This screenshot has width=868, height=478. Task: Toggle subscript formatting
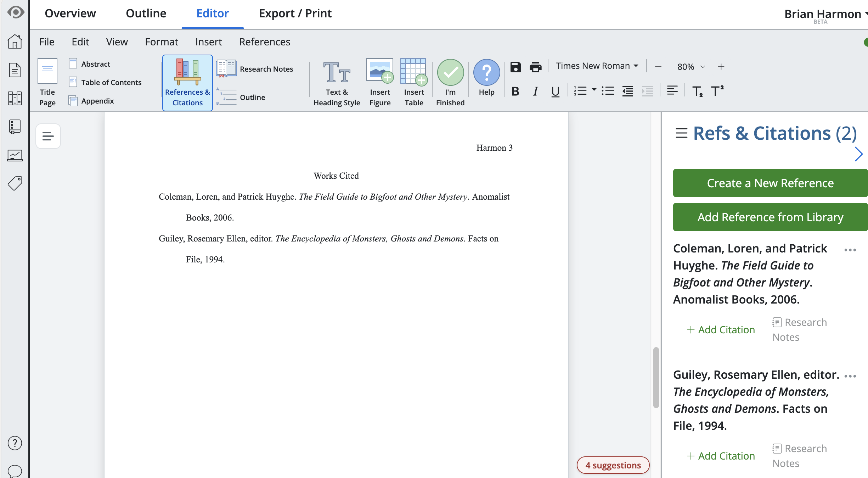pos(697,91)
